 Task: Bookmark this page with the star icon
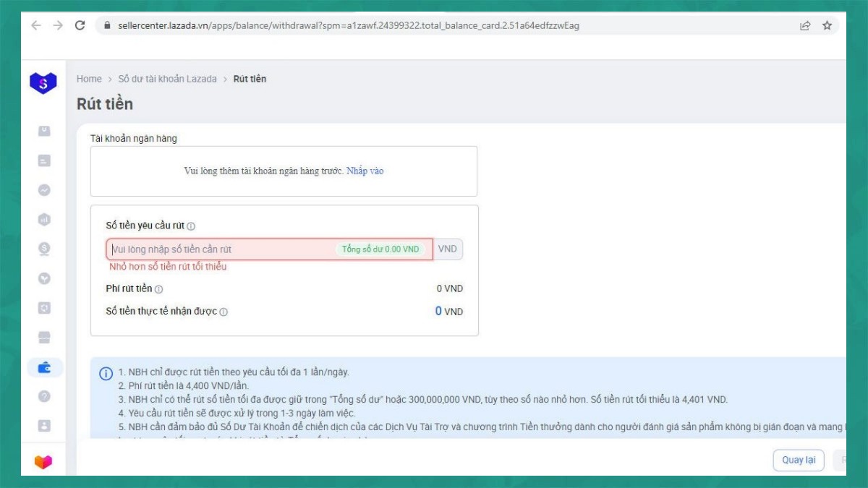(x=827, y=25)
